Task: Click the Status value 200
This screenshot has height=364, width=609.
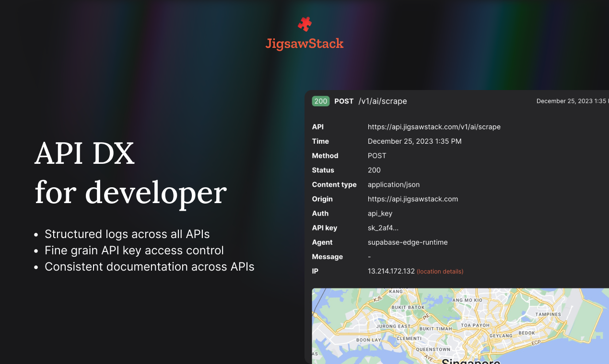Action: [374, 170]
